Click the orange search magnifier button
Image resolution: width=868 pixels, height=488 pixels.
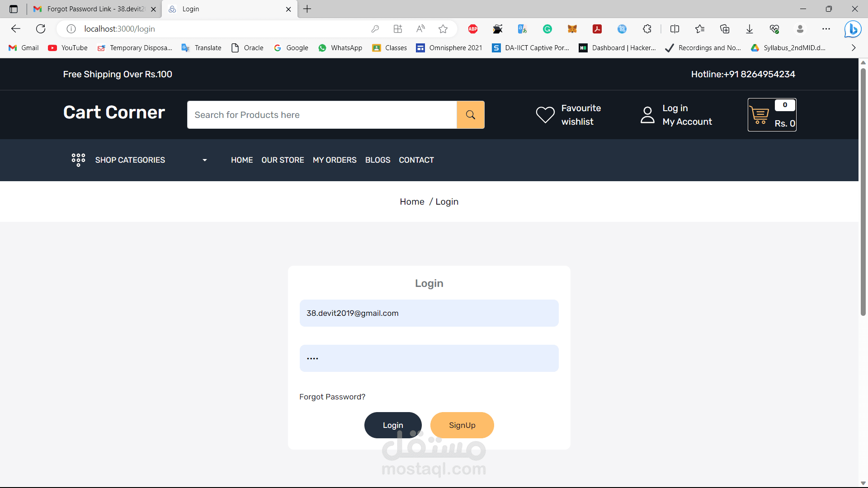click(470, 115)
